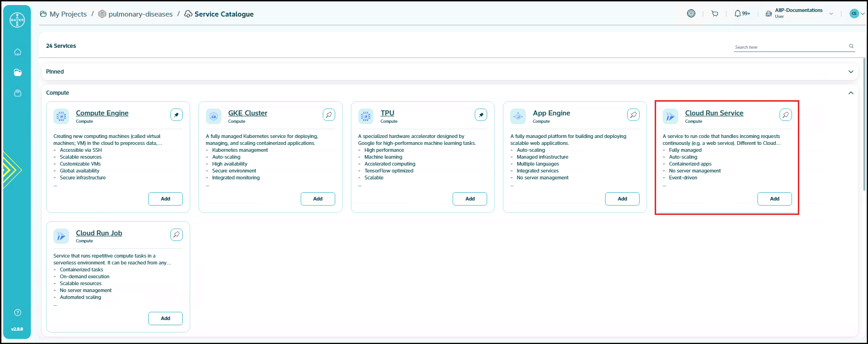Unpin the TPU service
This screenshot has height=344, width=868.
click(481, 115)
